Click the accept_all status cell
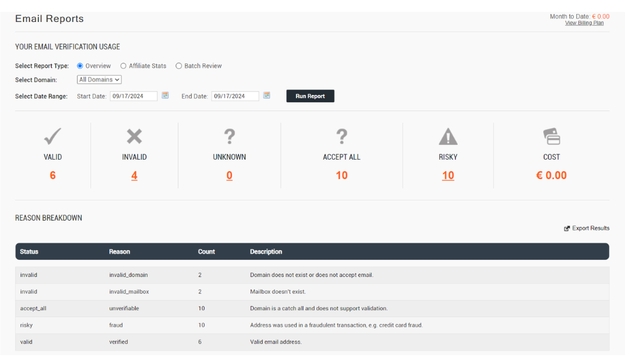This screenshot has width=625, height=364. click(33, 309)
